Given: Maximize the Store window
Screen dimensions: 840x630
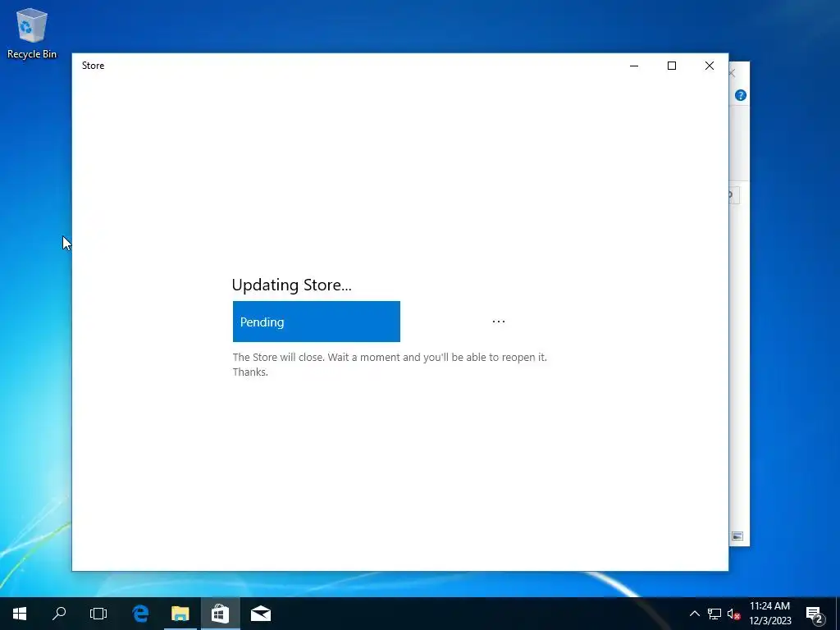Looking at the screenshot, I should (672, 66).
